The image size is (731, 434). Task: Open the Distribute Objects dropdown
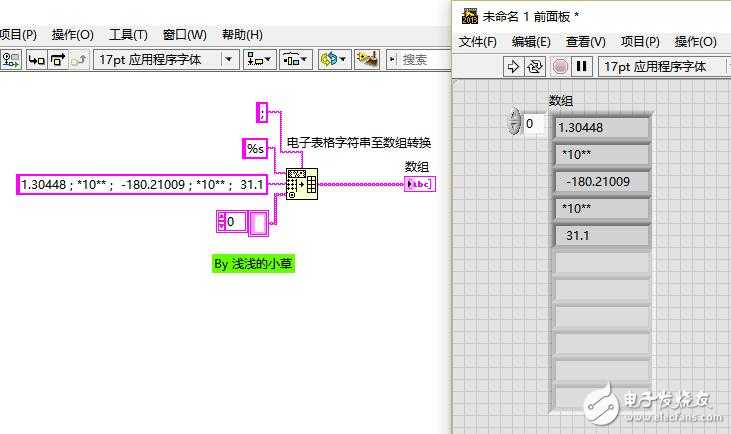pos(296,60)
